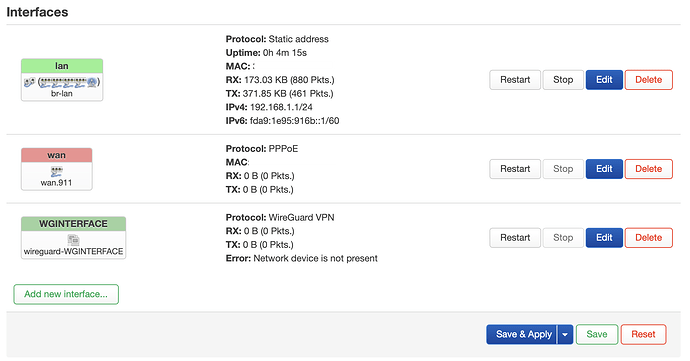The width and height of the screenshot is (690, 361).
Task: Stop the lan interface
Action: point(563,80)
